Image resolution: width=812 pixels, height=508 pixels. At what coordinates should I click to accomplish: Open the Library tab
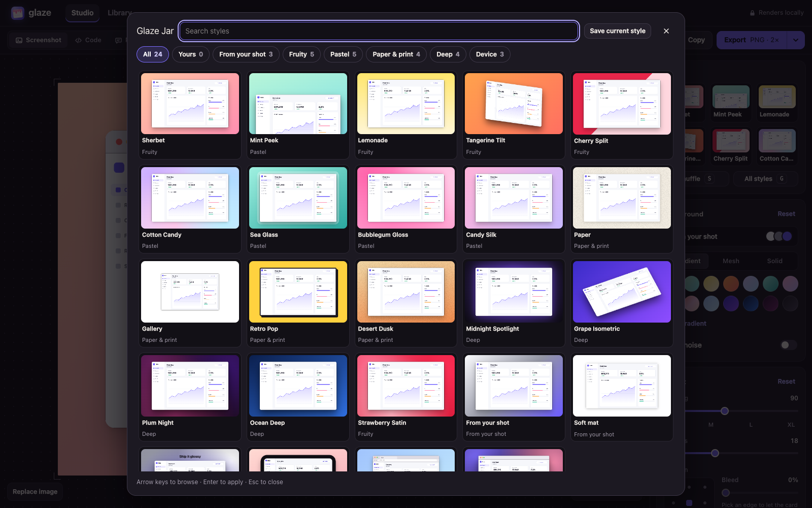pos(120,13)
